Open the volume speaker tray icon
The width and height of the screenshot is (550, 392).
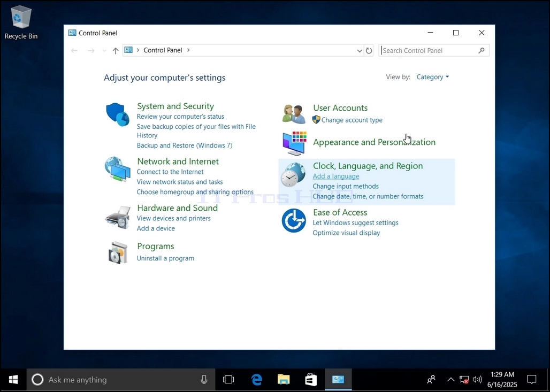477,379
